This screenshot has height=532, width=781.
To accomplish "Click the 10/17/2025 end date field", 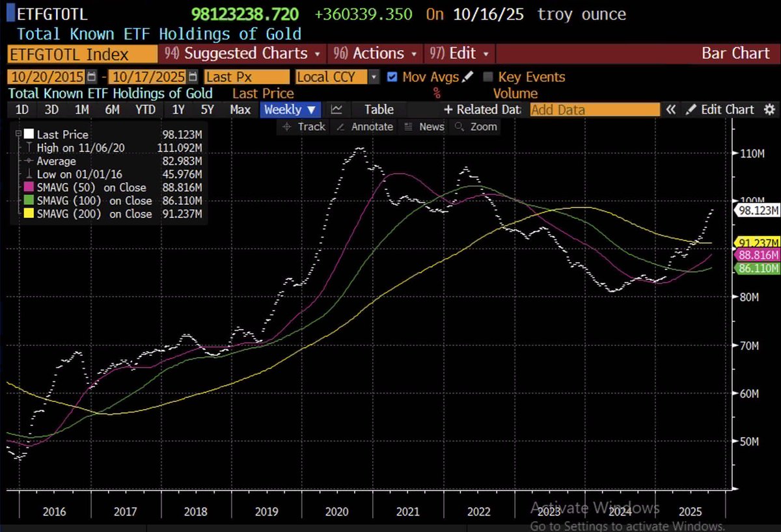I will pyautogui.click(x=148, y=77).
